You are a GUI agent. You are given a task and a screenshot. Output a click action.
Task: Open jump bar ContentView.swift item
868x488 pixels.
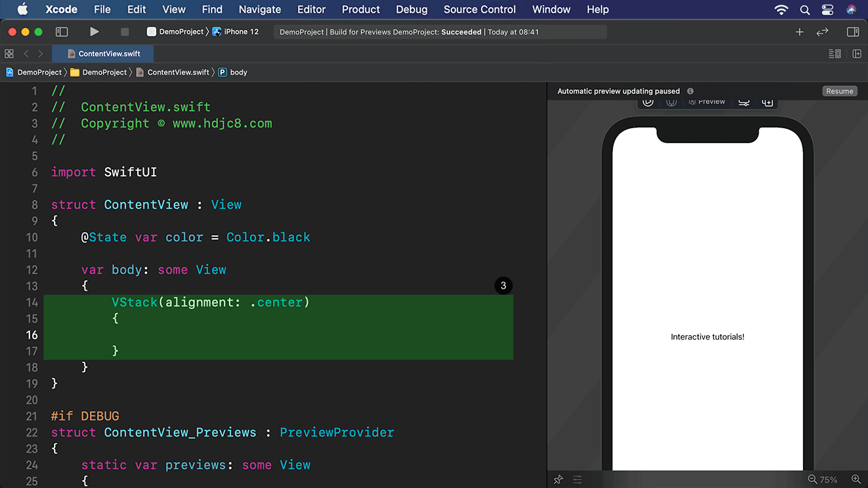172,72
